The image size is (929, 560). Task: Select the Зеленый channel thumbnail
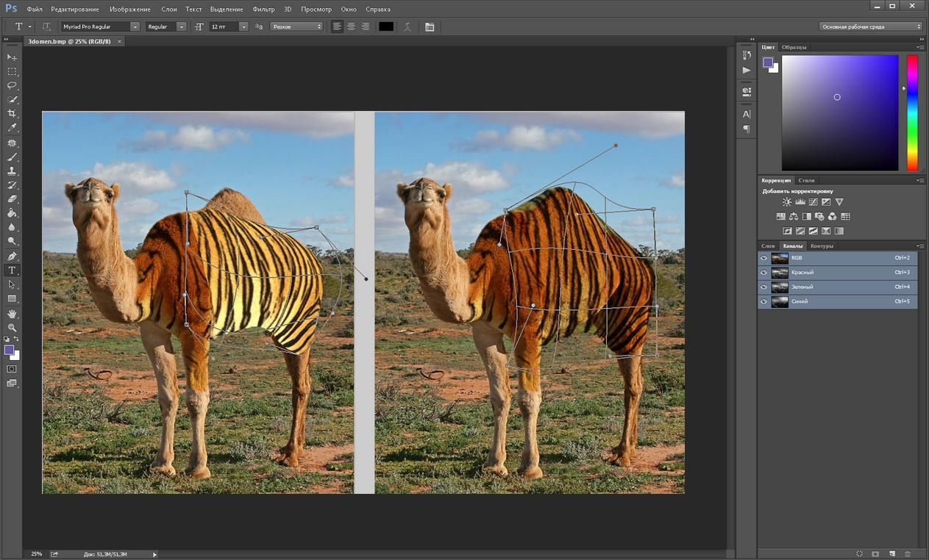point(780,287)
